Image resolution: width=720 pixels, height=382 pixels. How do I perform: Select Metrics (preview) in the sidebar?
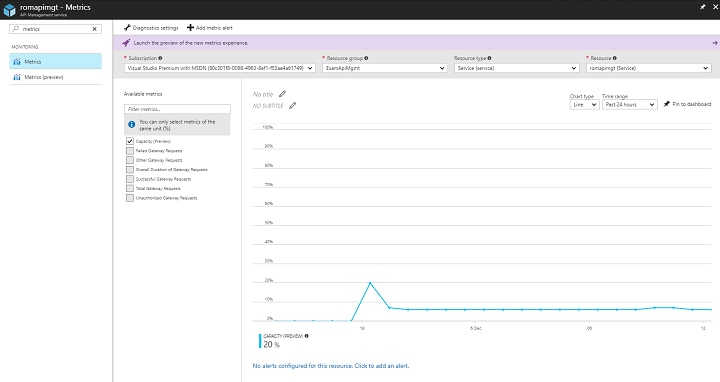56,77
